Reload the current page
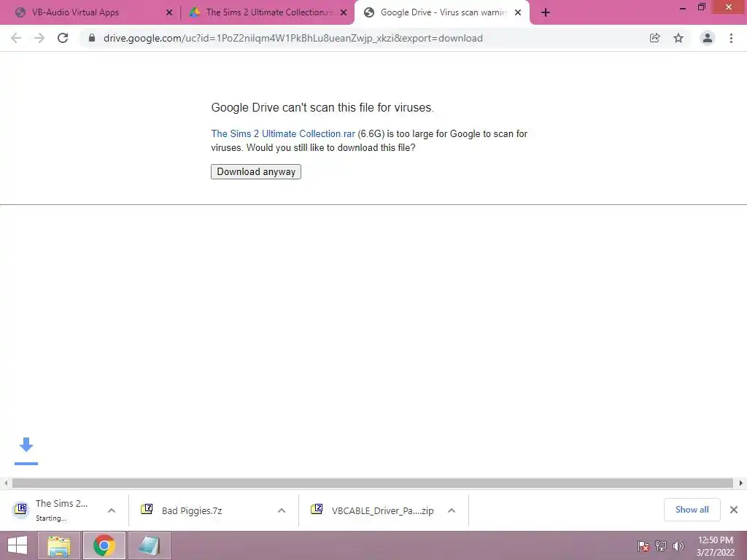Viewport: 747px width, 560px height. tap(63, 38)
